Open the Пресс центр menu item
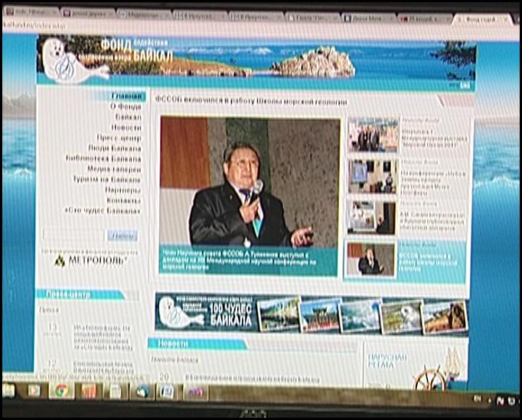 point(119,138)
